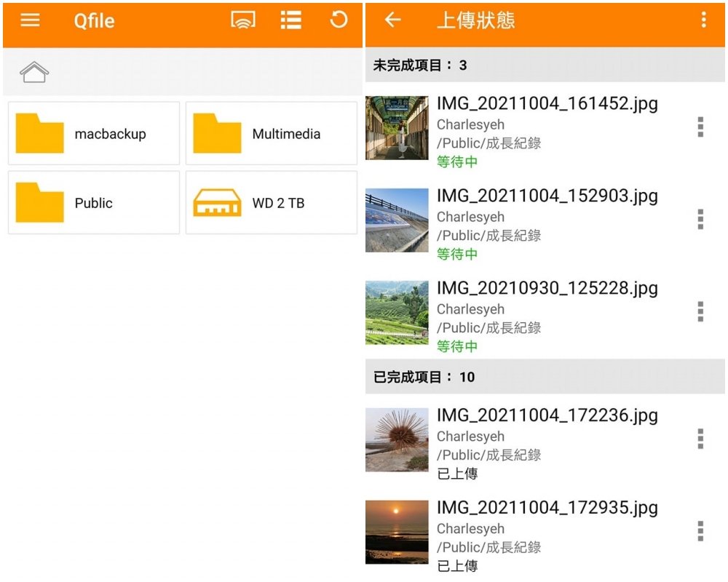Go back from upload status screen
The height and width of the screenshot is (582, 728).
(393, 20)
